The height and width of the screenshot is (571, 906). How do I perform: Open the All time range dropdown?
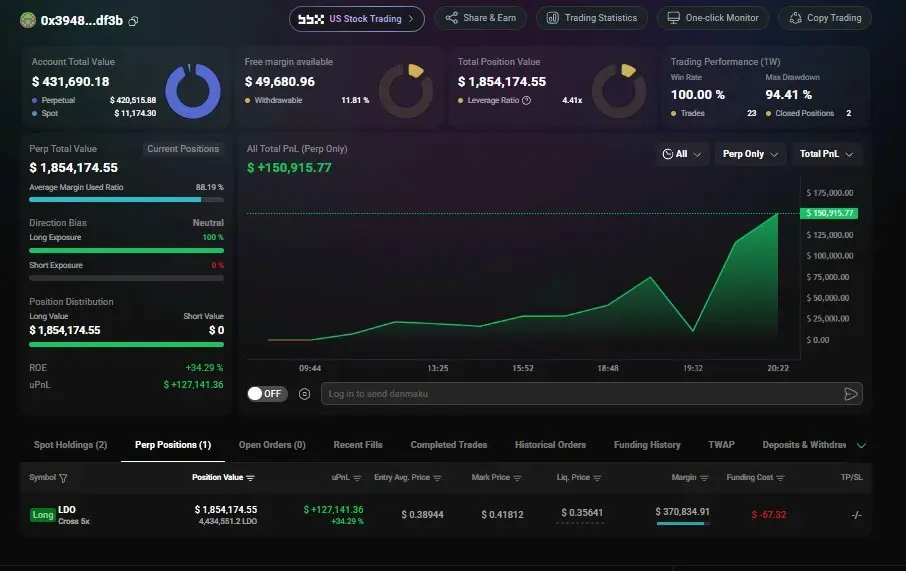[682, 154]
